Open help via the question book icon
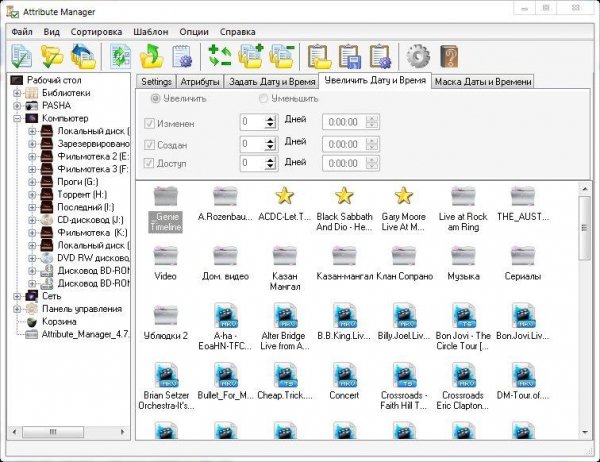600x462 pixels. [449, 57]
